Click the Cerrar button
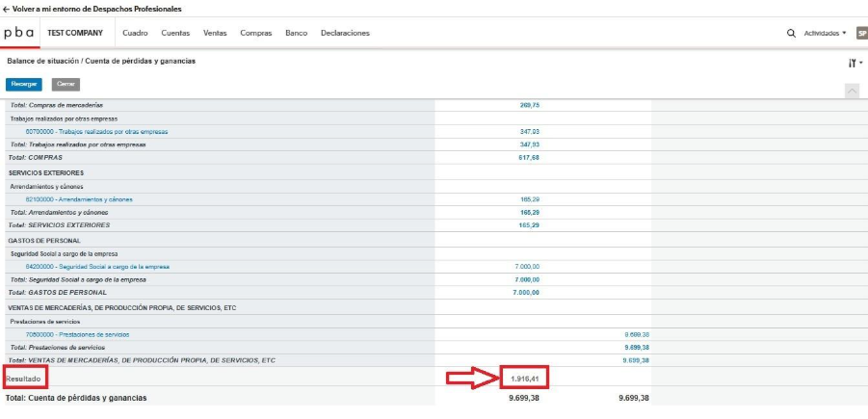The height and width of the screenshot is (419, 868). point(66,84)
